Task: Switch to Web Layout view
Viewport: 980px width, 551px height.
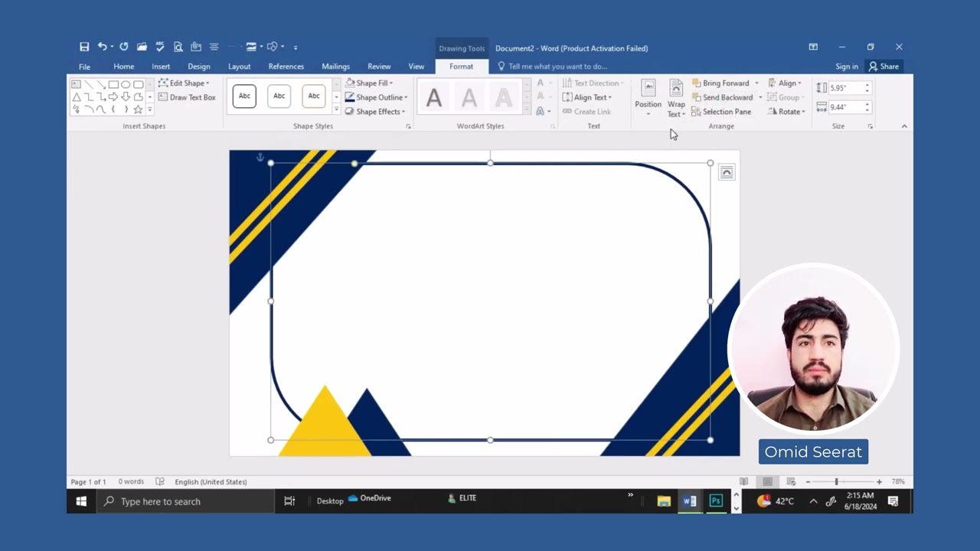Action: click(791, 481)
